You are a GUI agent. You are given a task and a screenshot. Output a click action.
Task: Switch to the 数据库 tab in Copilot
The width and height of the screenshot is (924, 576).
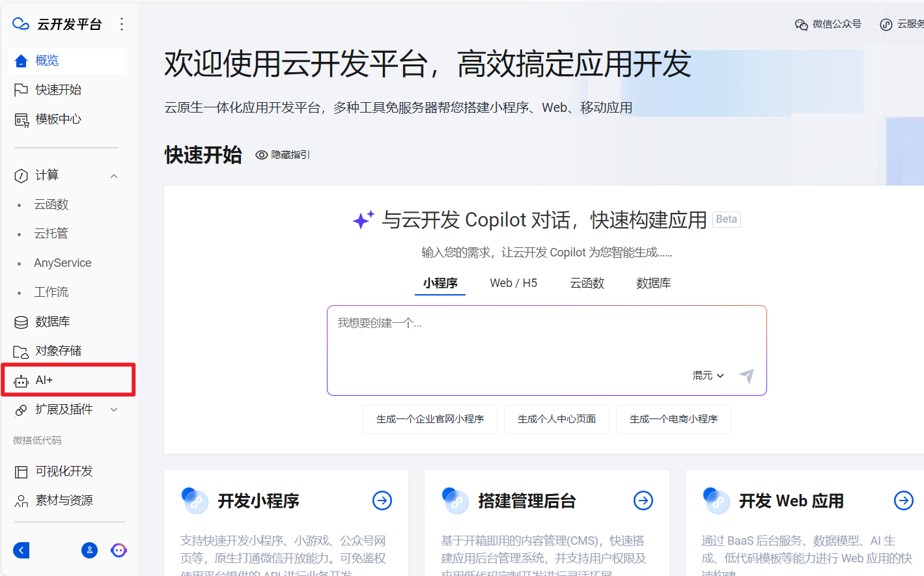point(654,283)
